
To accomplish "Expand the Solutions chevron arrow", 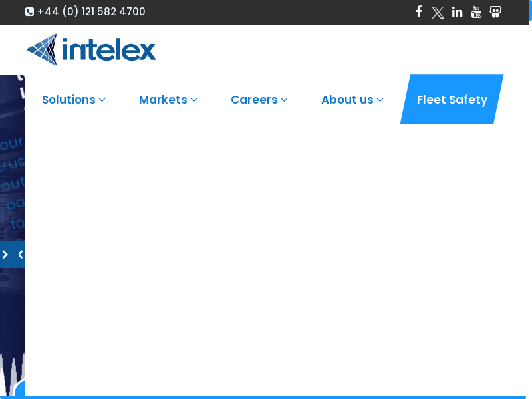I will (x=102, y=100).
